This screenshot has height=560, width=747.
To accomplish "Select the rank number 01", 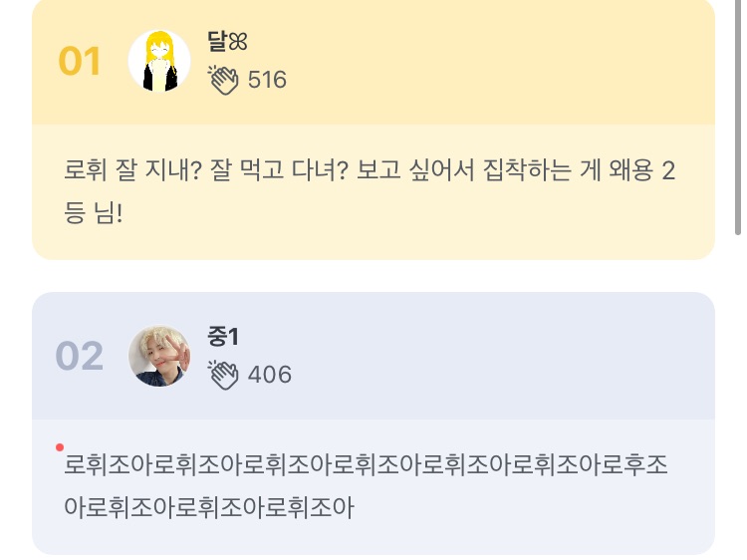I will [x=80, y=62].
